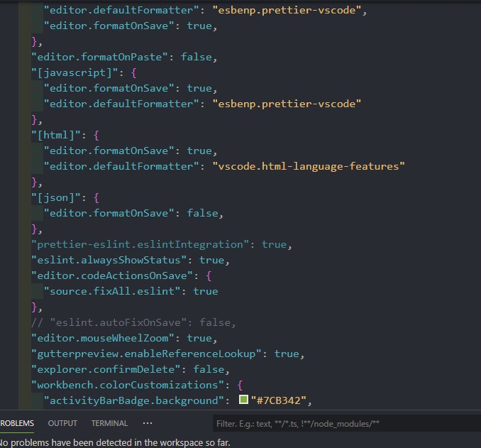Switch to the TERMINAL tab

[109, 423]
